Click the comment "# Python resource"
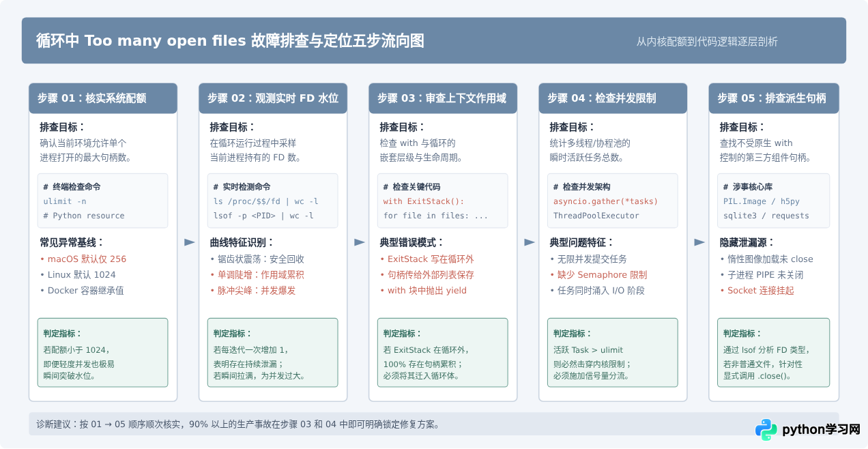 (x=84, y=216)
